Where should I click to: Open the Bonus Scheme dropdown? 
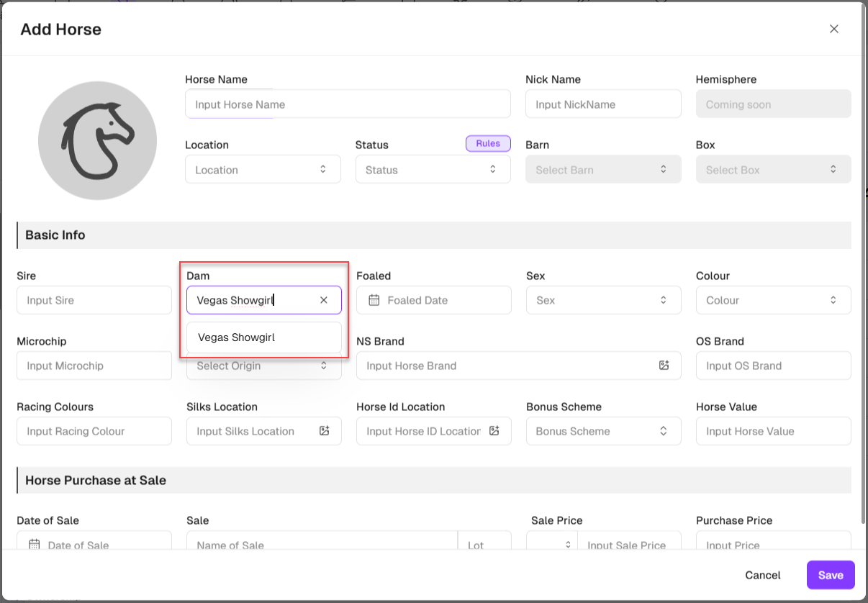[x=603, y=431]
